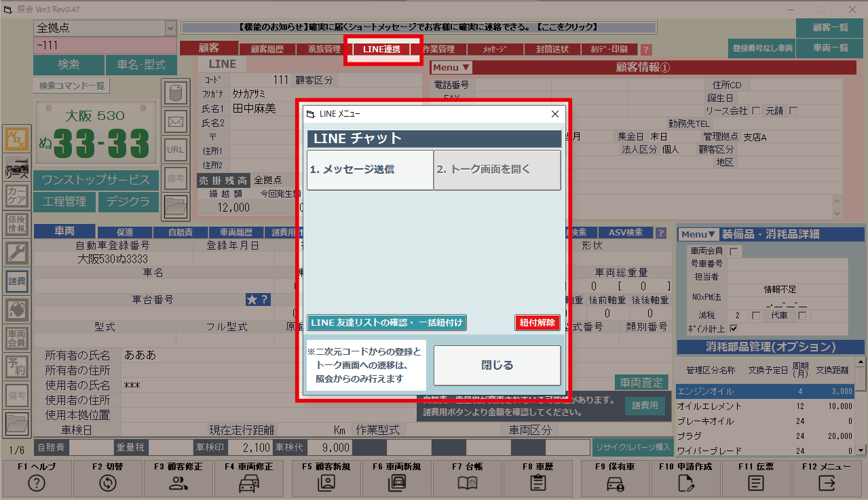Open 車両一覧 vehicle list
Viewport: 868px width, 500px height.
point(831,48)
